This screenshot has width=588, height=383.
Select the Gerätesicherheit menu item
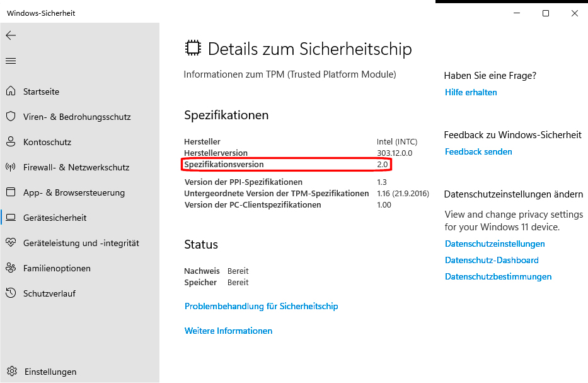click(x=55, y=218)
